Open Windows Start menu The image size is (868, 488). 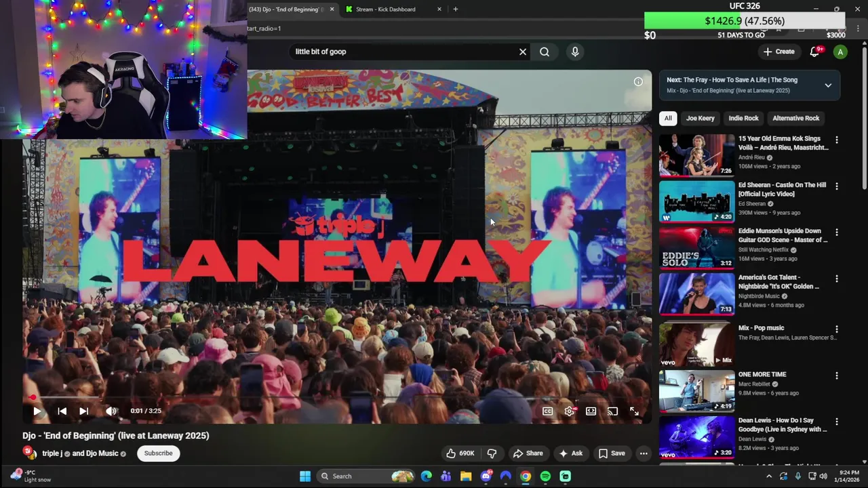click(305, 476)
